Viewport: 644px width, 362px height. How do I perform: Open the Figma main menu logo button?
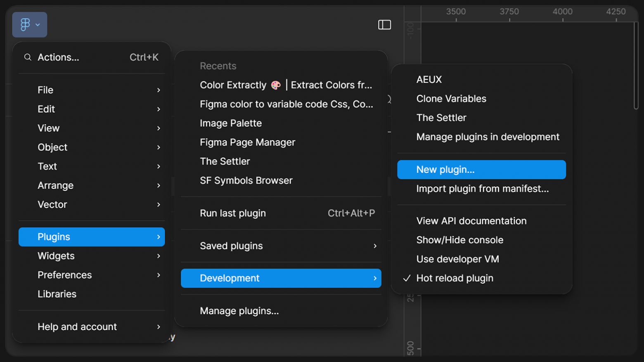pos(29,25)
